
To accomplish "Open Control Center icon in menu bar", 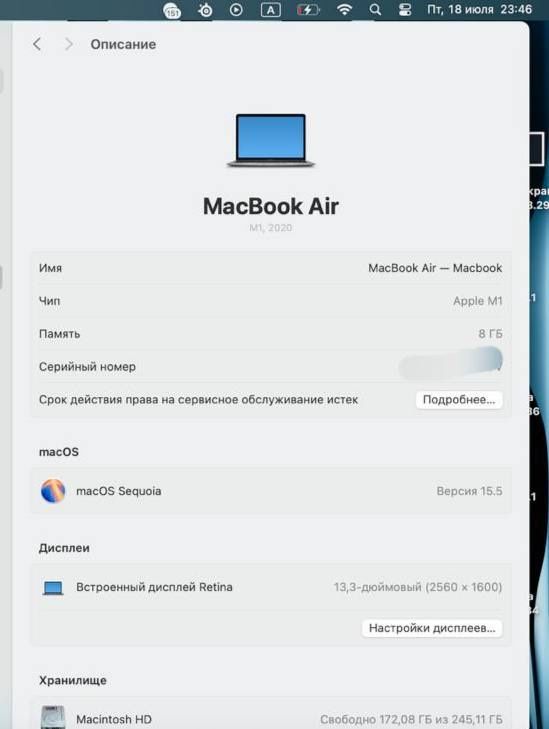I will click(405, 9).
